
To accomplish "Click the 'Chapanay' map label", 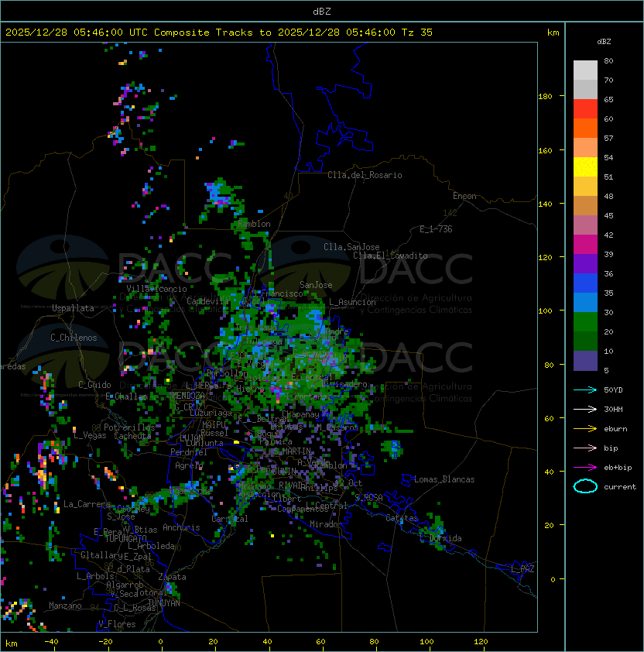I will click(x=300, y=414).
